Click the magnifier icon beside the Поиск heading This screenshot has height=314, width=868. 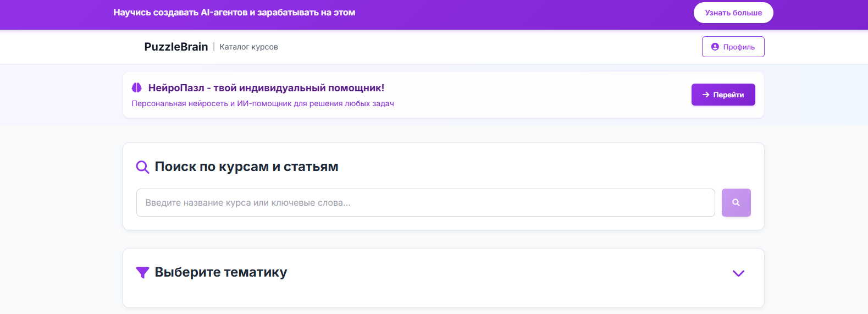(142, 167)
